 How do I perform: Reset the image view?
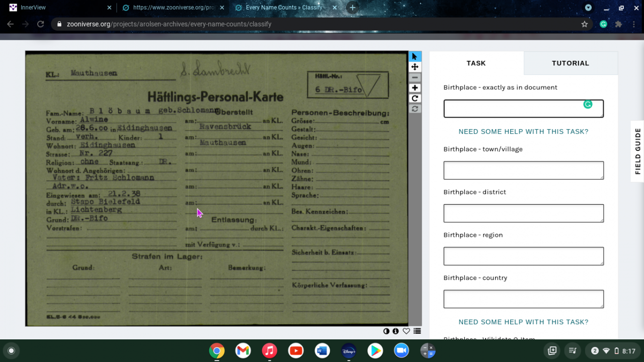point(415,109)
